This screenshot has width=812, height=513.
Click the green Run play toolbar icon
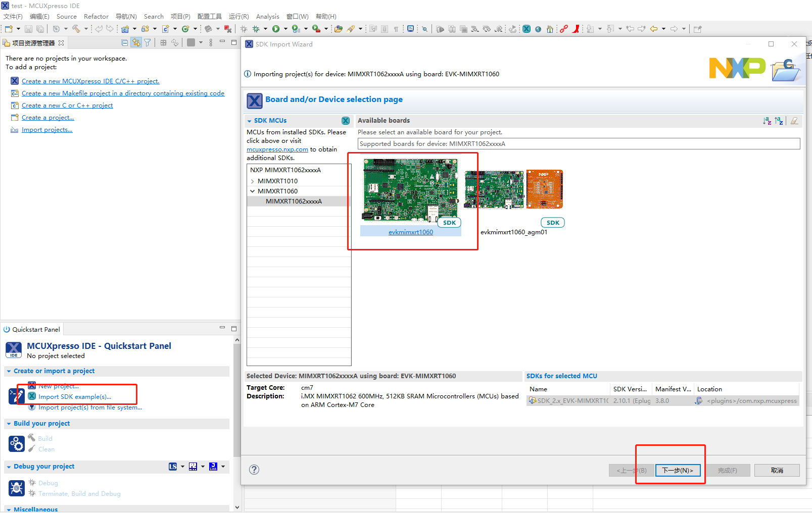276,29
